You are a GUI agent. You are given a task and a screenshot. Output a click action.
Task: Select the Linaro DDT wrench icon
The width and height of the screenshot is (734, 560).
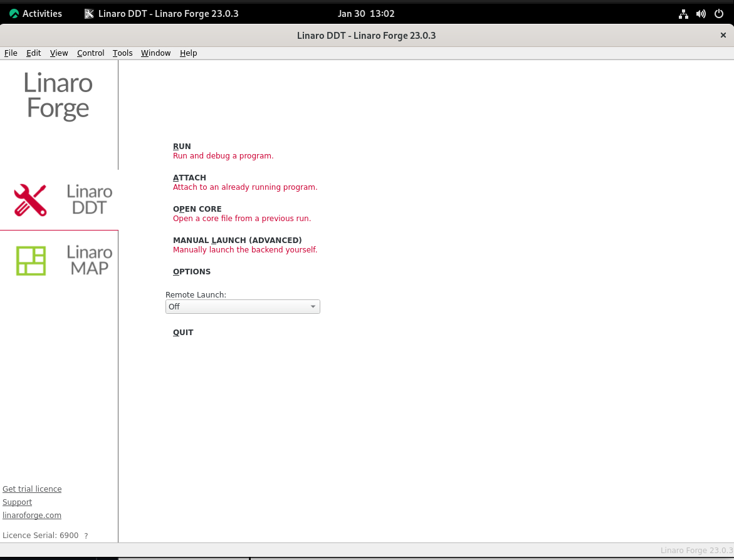[31, 200]
